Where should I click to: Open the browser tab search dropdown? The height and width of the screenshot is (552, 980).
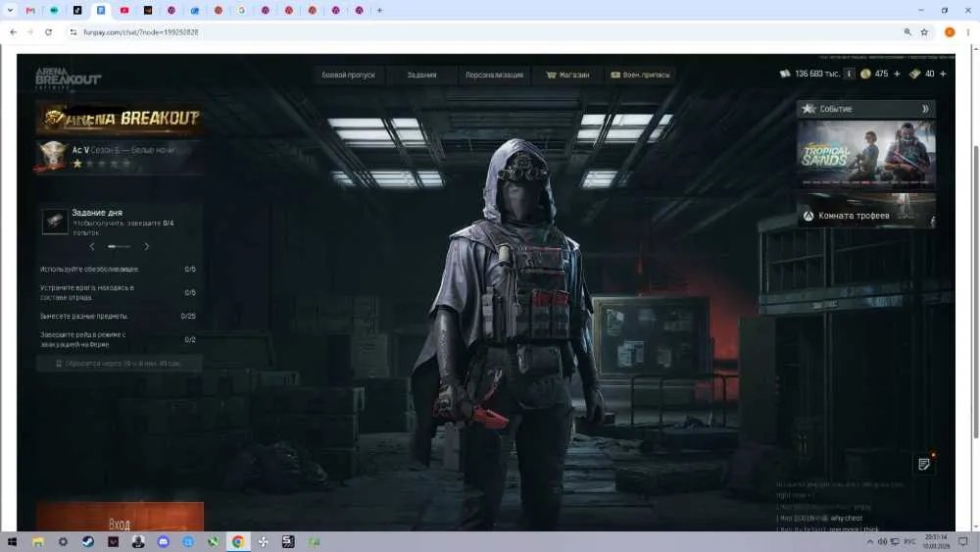click(x=10, y=11)
